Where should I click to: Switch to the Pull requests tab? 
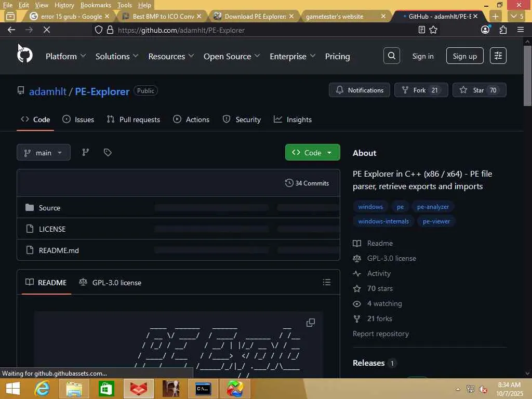[x=134, y=119]
